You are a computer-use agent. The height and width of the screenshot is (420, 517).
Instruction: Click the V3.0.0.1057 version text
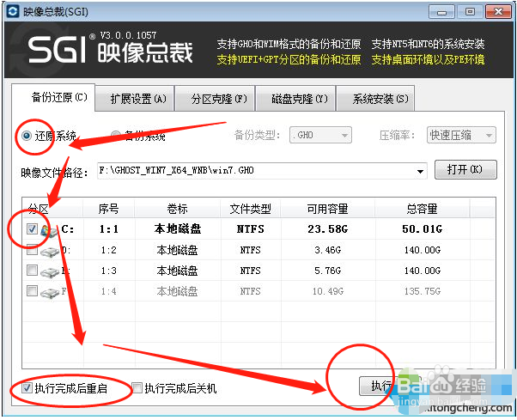tap(128, 35)
